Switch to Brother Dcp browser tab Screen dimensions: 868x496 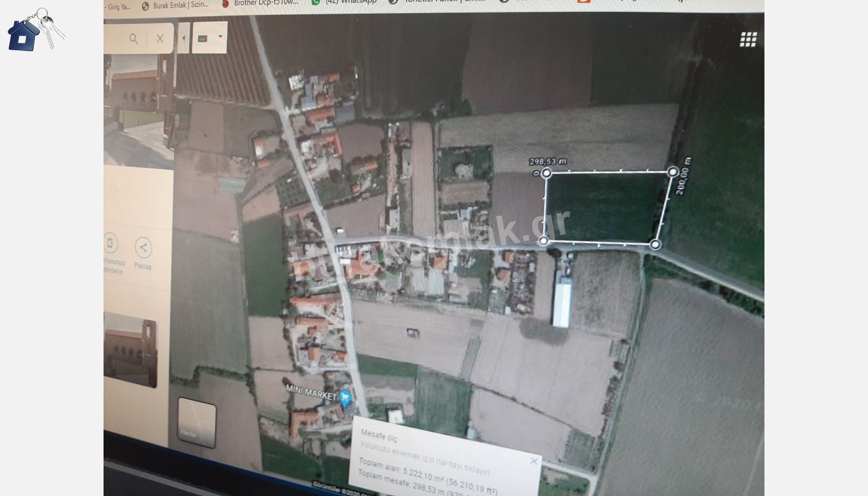click(x=260, y=3)
